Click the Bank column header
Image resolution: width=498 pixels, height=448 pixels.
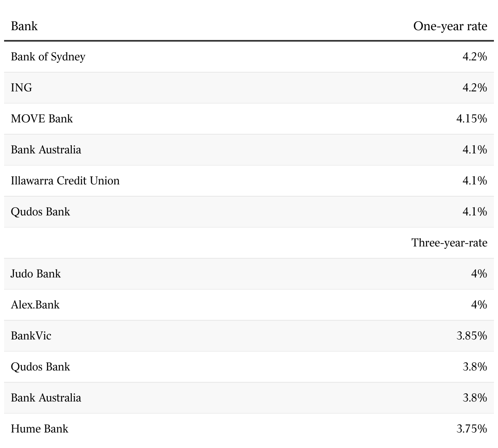(24, 26)
